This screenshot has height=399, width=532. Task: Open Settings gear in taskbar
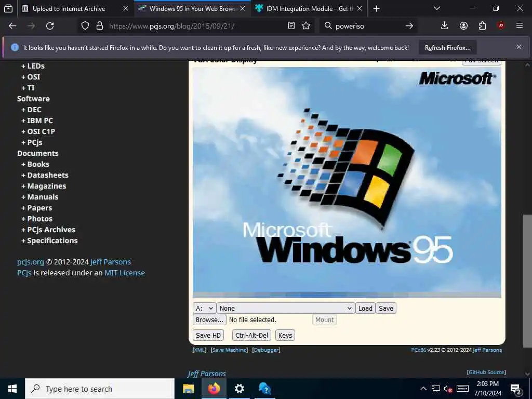pyautogui.click(x=239, y=389)
